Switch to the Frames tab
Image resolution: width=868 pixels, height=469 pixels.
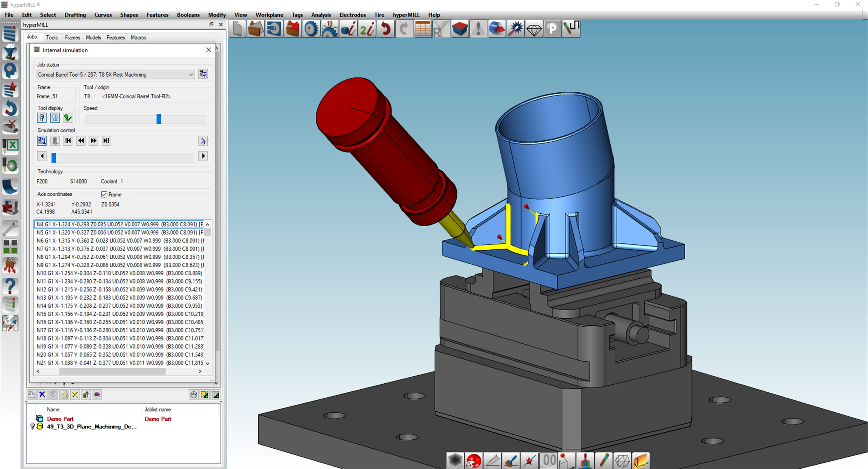tap(72, 37)
